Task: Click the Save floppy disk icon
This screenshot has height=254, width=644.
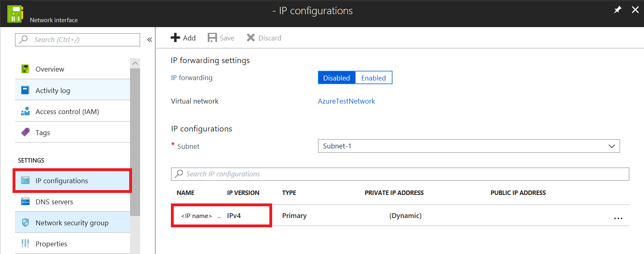Action: [x=212, y=38]
